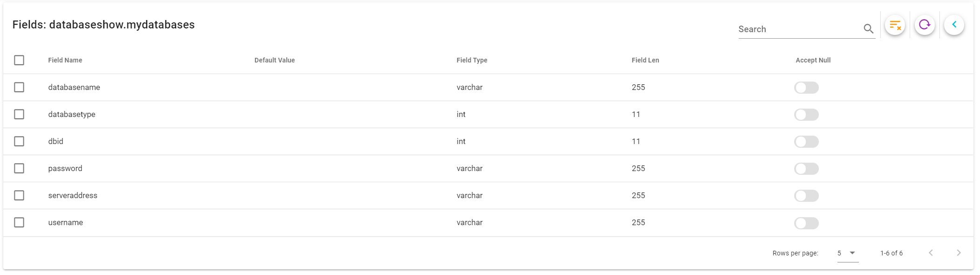Click the databasetype field name cell
980x275 pixels.
tap(72, 114)
